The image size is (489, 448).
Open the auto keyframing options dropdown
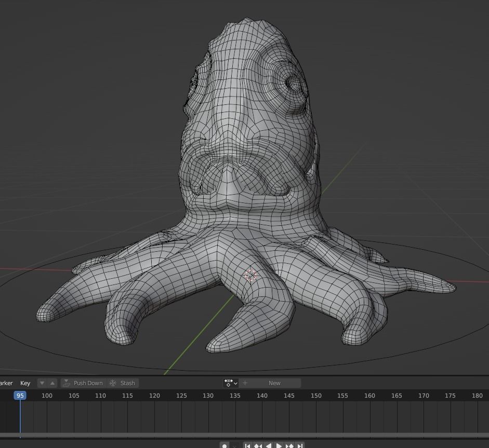tap(235, 445)
